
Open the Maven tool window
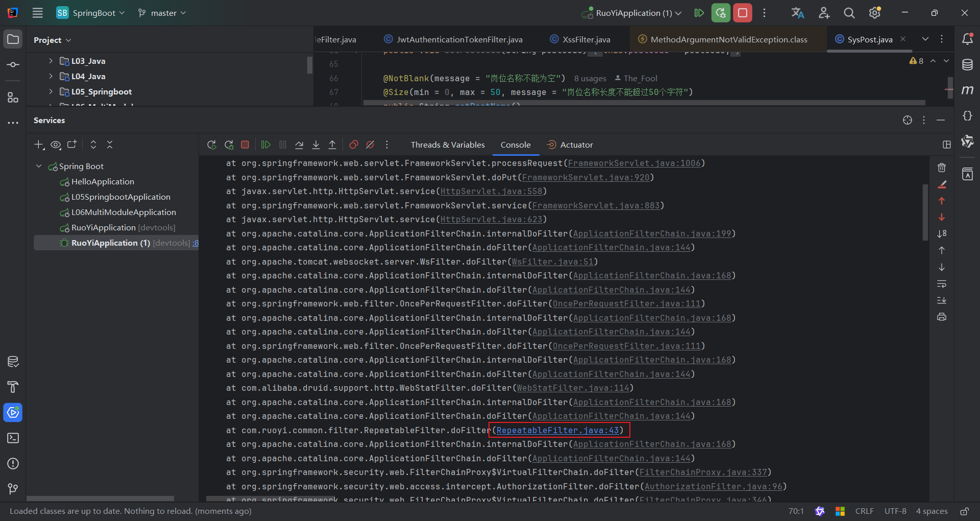(x=967, y=90)
